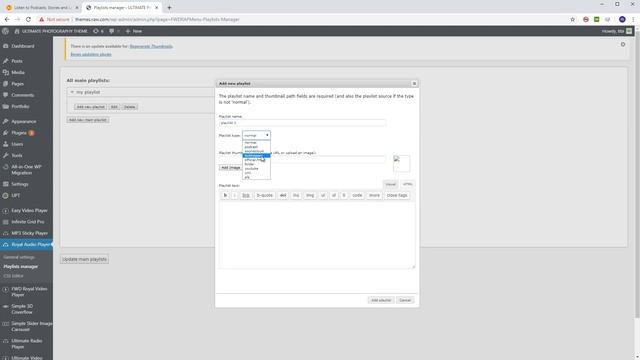
Task: Click the Add image button
Action: [x=231, y=167]
